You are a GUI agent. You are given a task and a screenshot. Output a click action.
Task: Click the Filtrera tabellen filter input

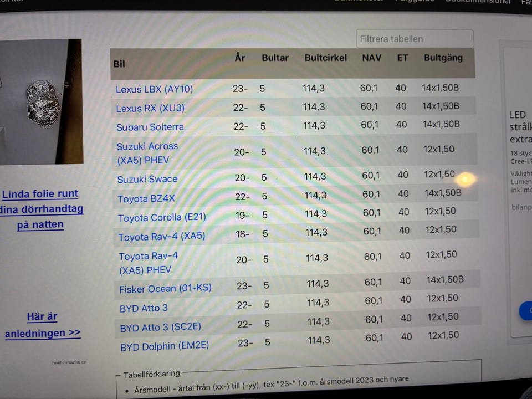(415, 39)
